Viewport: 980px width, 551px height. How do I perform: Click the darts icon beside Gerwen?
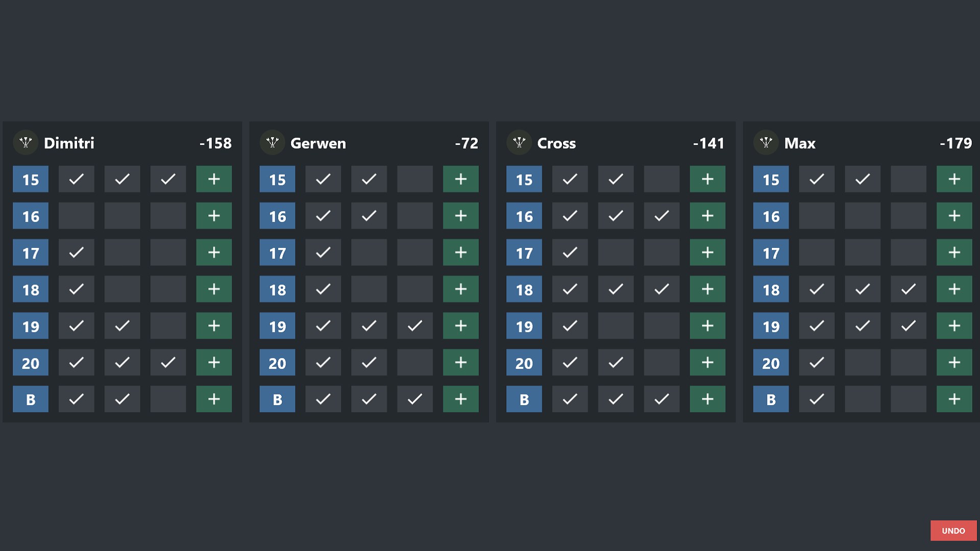click(x=273, y=142)
